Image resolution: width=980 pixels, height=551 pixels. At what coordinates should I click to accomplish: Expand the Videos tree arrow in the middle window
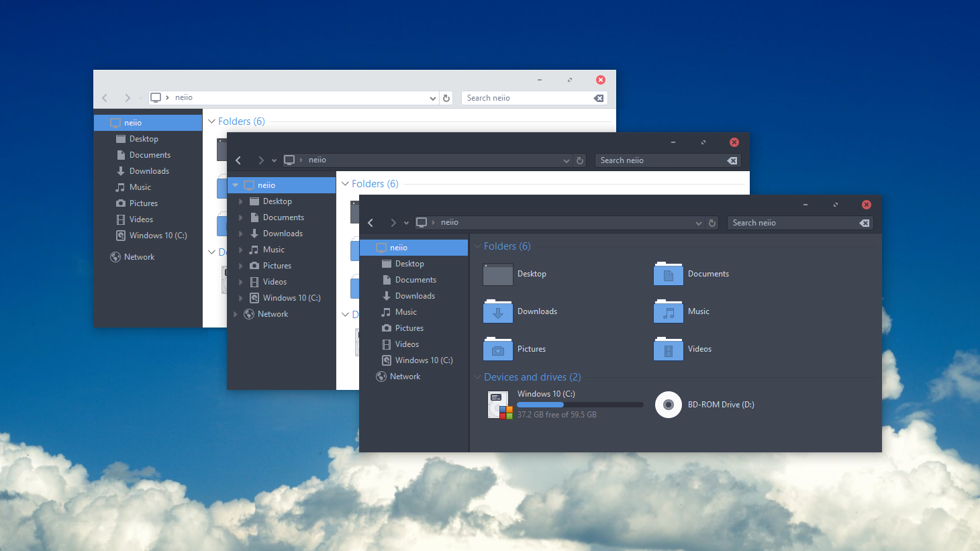pos(241,282)
